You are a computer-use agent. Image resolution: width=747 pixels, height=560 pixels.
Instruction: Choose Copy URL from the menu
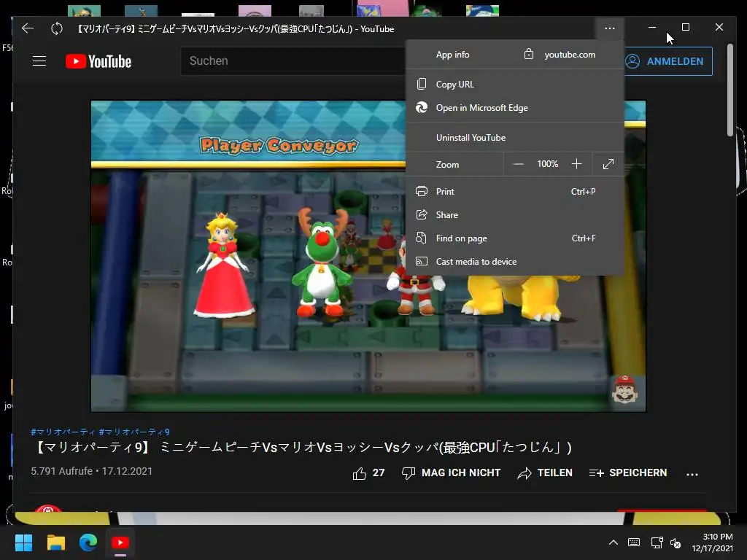tap(514, 85)
